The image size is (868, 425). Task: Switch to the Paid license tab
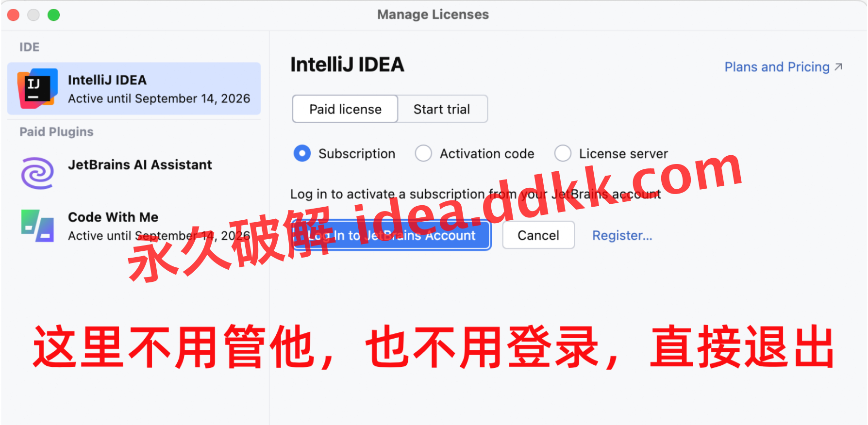click(345, 109)
